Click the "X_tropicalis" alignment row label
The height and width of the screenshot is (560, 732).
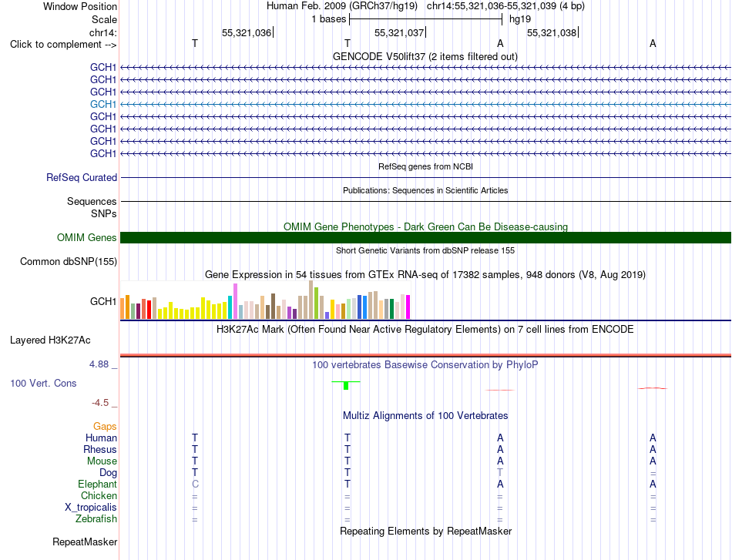pyautogui.click(x=91, y=508)
